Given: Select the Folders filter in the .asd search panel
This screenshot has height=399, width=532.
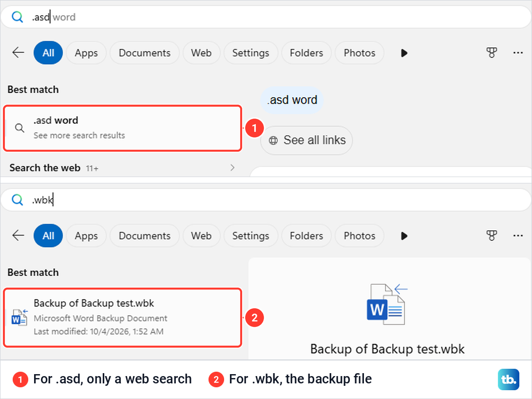Looking at the screenshot, I should [x=306, y=53].
